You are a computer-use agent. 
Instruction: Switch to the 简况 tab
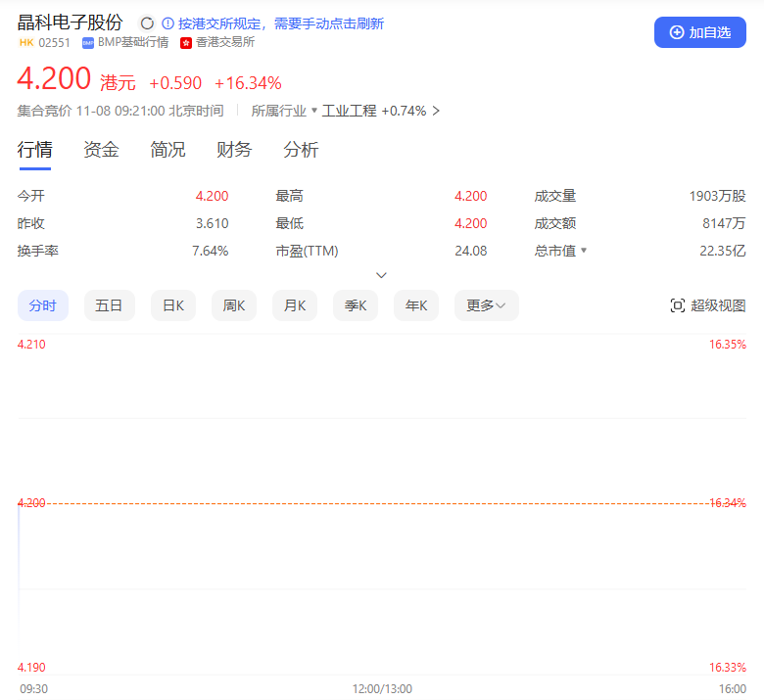tap(167, 150)
